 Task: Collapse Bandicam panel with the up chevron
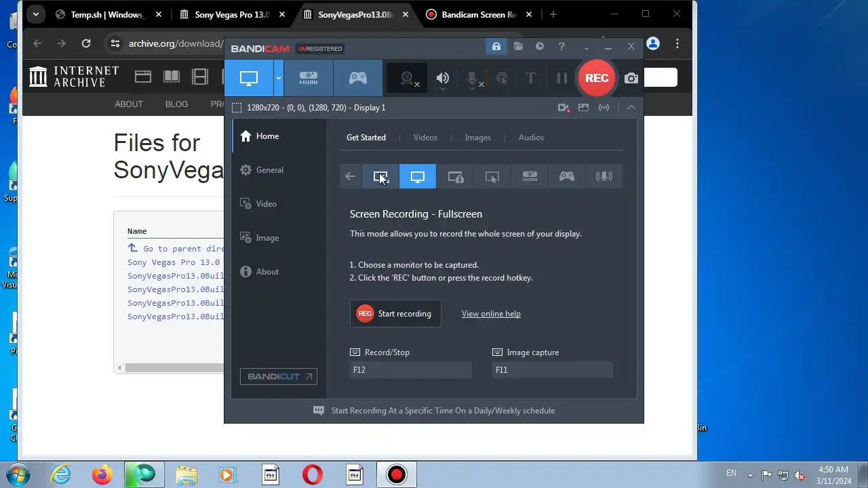pos(631,107)
